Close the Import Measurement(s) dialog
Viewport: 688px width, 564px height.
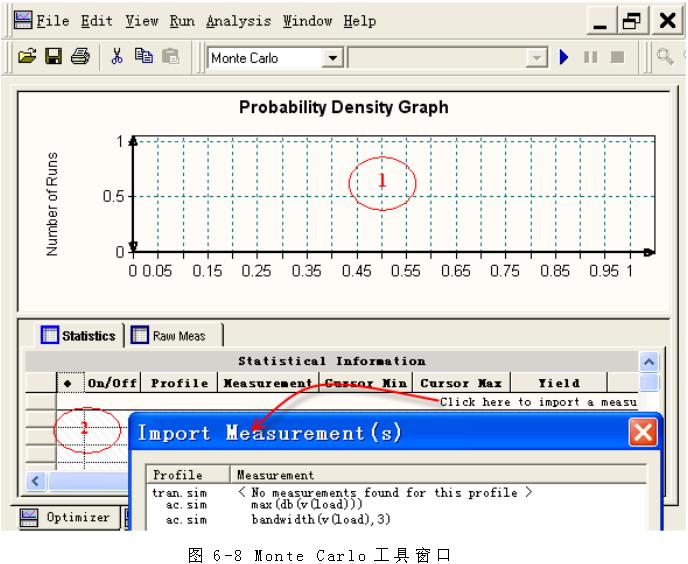643,432
